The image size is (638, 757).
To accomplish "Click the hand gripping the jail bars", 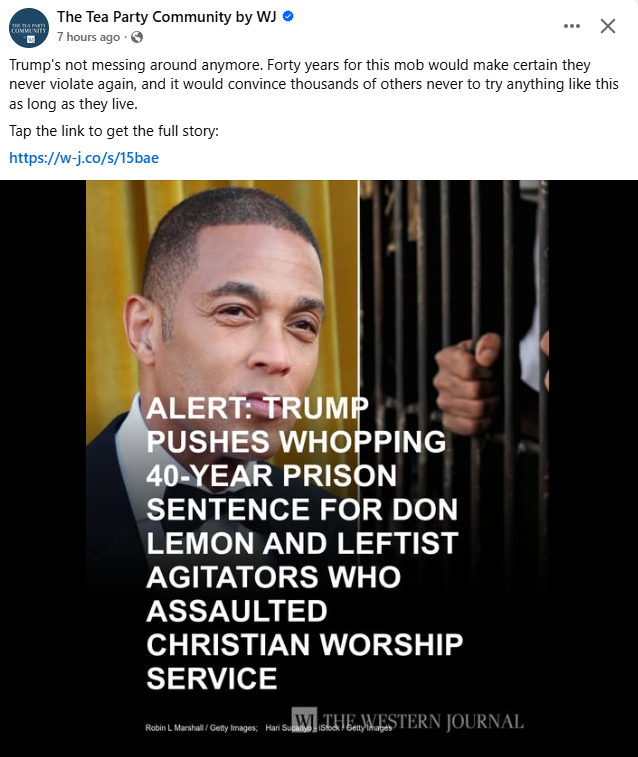I will coord(467,382).
